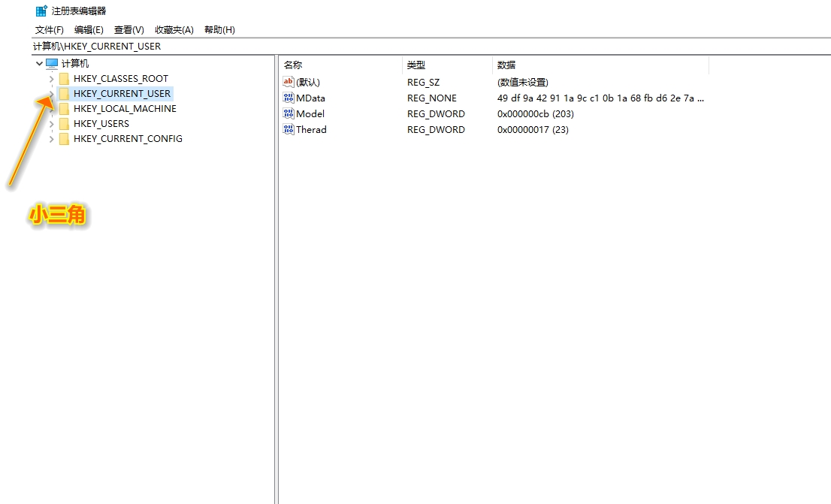Click the binary icon next to MData

(x=288, y=98)
